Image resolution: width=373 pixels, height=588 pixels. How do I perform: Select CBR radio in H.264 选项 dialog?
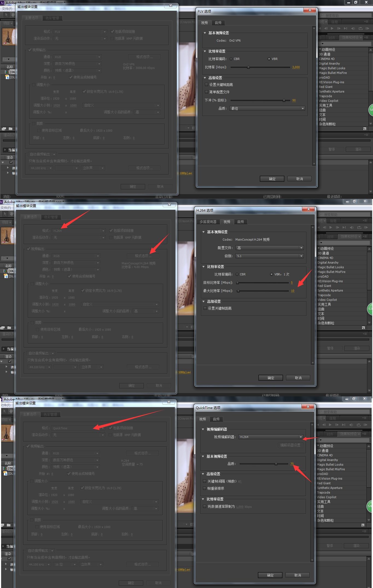(237, 274)
